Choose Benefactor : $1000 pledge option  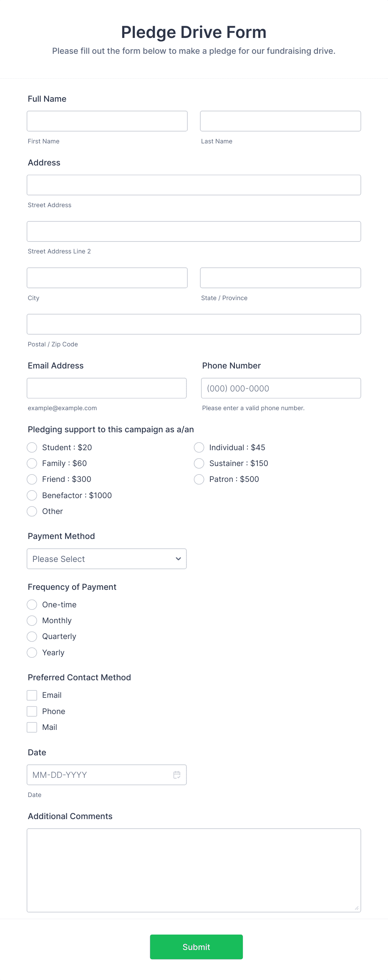[x=32, y=495]
